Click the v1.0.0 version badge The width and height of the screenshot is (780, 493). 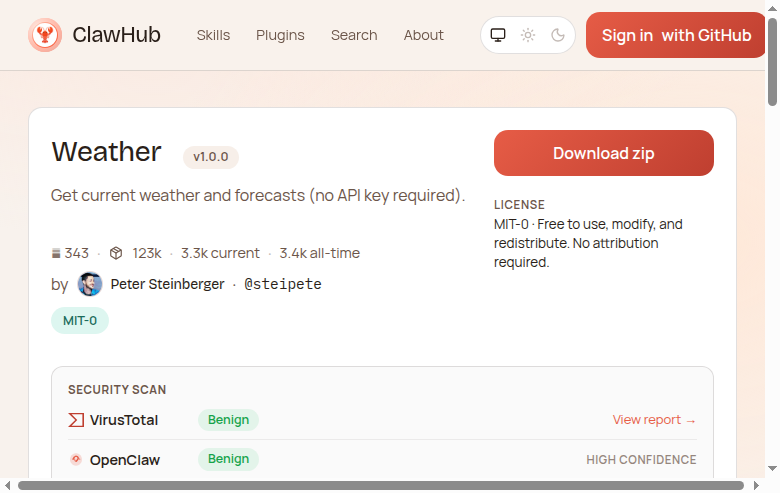coord(211,157)
